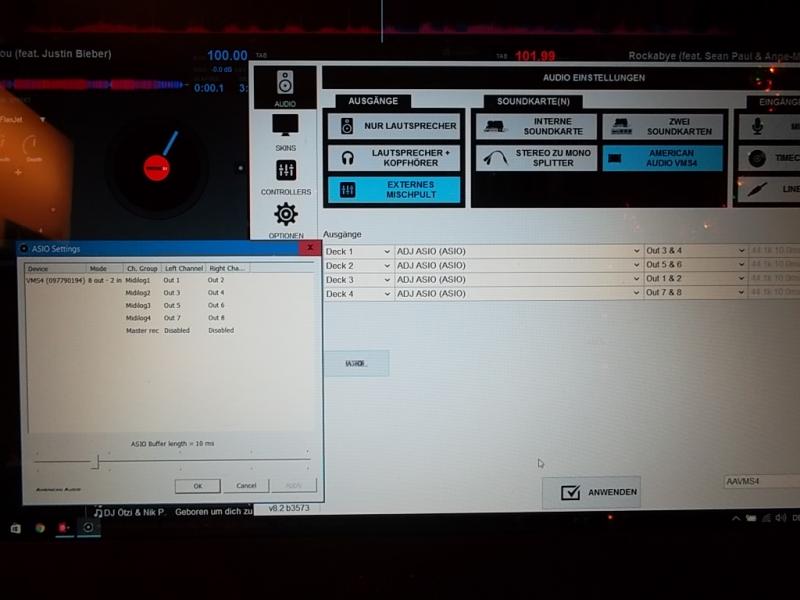Open the Skins section icon
The image size is (800, 600).
(x=285, y=132)
